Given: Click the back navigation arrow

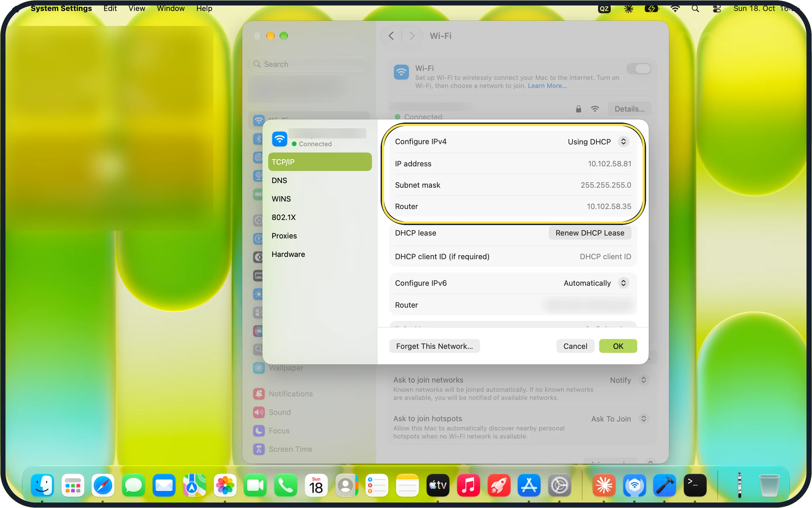Looking at the screenshot, I should [x=391, y=36].
